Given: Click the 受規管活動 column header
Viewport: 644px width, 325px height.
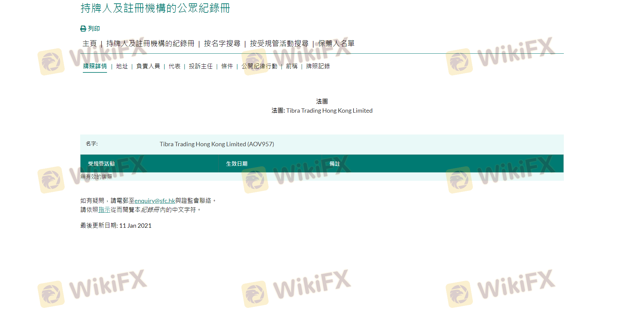Looking at the screenshot, I should coord(101,164).
